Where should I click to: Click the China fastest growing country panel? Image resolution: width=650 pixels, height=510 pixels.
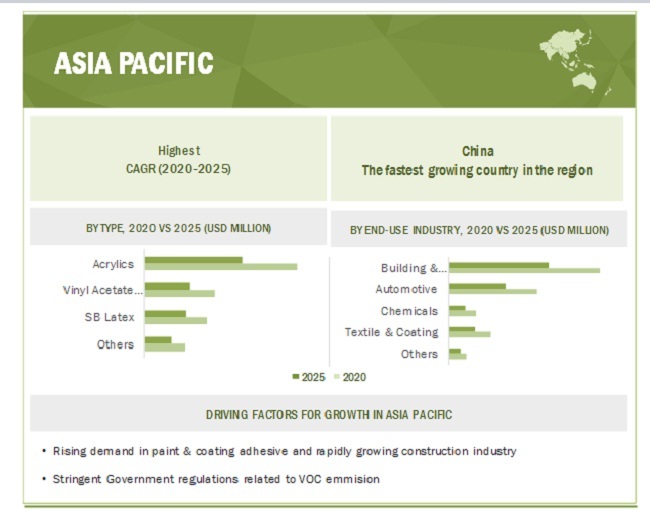(x=477, y=159)
